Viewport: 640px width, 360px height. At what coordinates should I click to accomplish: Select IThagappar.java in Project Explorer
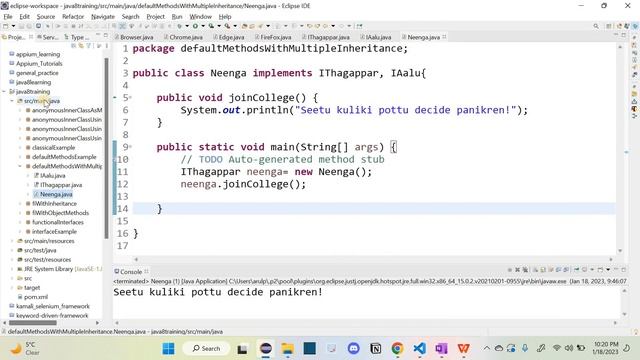click(x=61, y=185)
